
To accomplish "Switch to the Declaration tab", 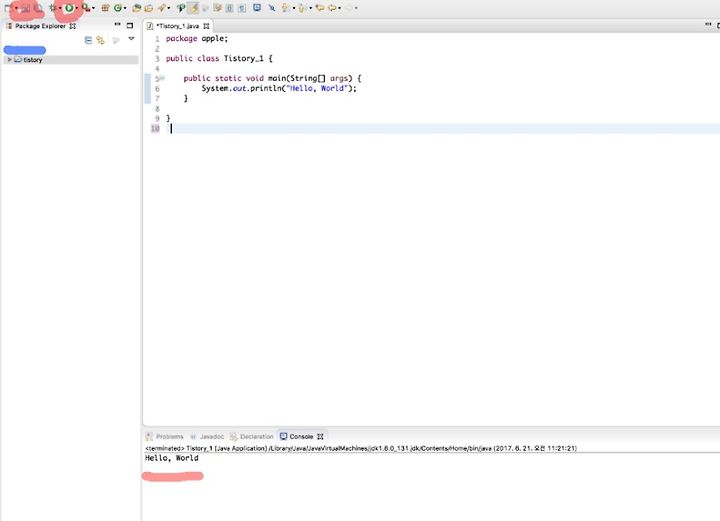I will tap(252, 437).
